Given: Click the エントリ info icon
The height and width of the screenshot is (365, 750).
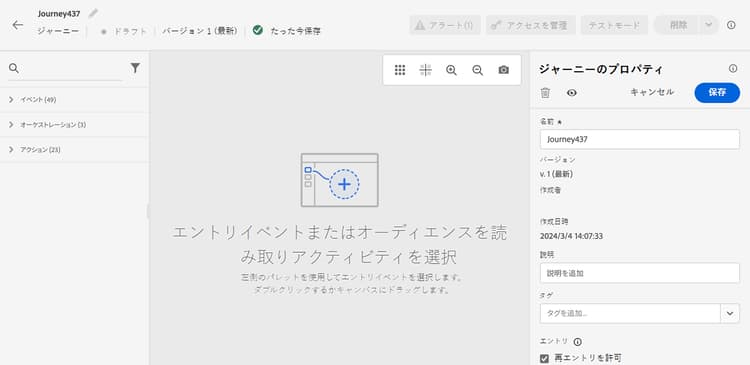Looking at the screenshot, I should click(577, 342).
